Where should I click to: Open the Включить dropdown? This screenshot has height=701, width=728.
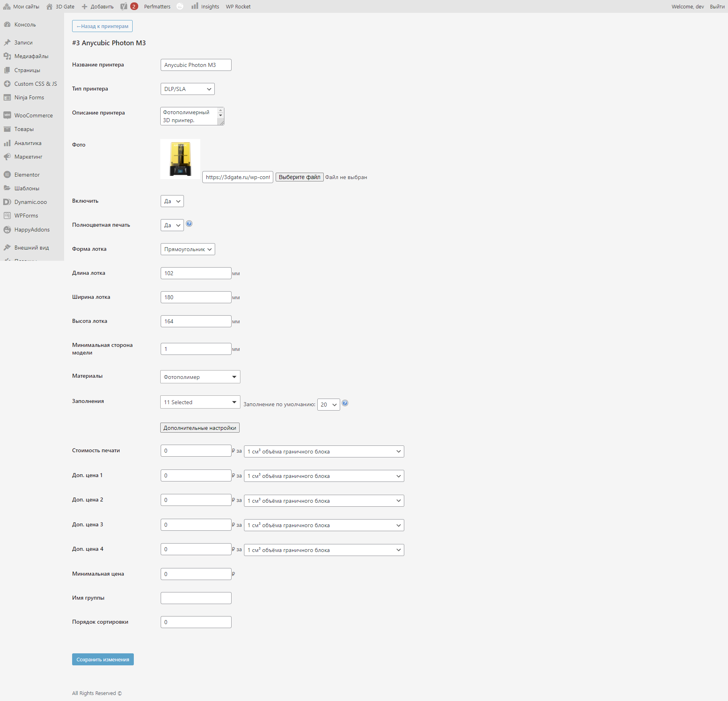172,201
